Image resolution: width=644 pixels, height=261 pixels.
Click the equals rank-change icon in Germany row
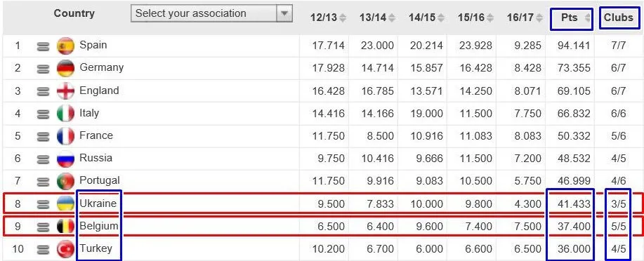tap(42, 69)
